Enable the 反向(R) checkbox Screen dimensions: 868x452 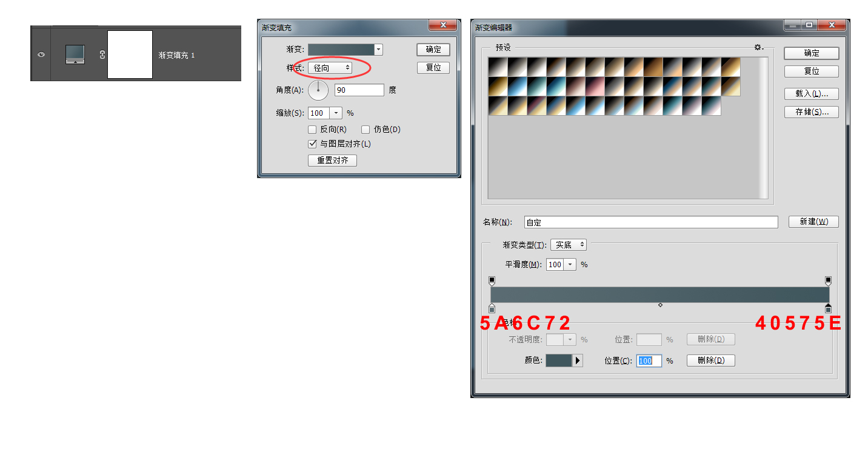pos(312,129)
